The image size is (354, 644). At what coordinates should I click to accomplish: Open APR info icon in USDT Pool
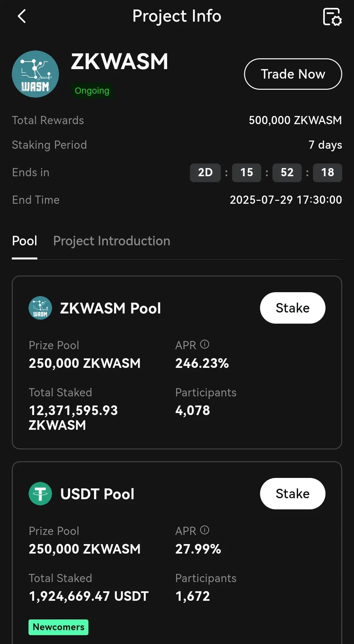point(205,530)
